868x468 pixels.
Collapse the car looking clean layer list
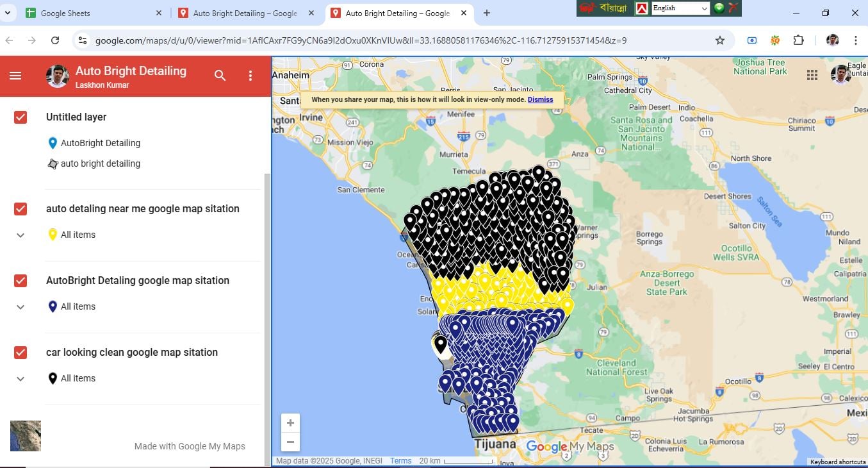click(x=20, y=378)
